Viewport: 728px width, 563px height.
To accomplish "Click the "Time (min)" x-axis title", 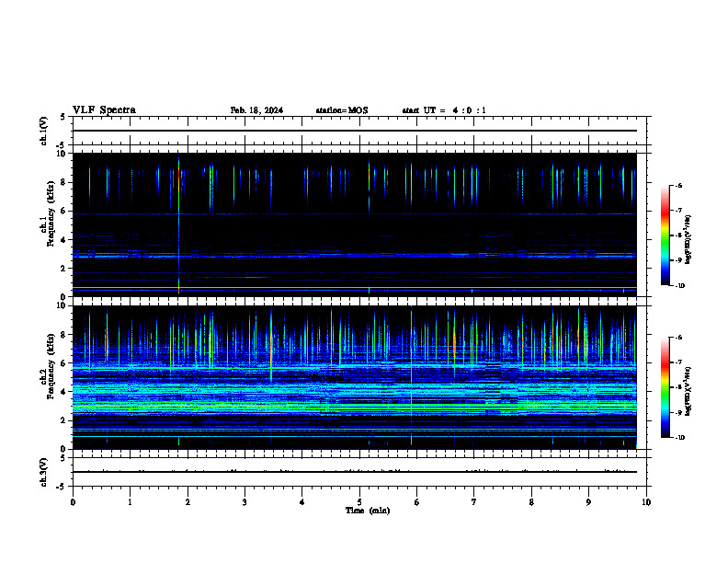I will pos(368,511).
